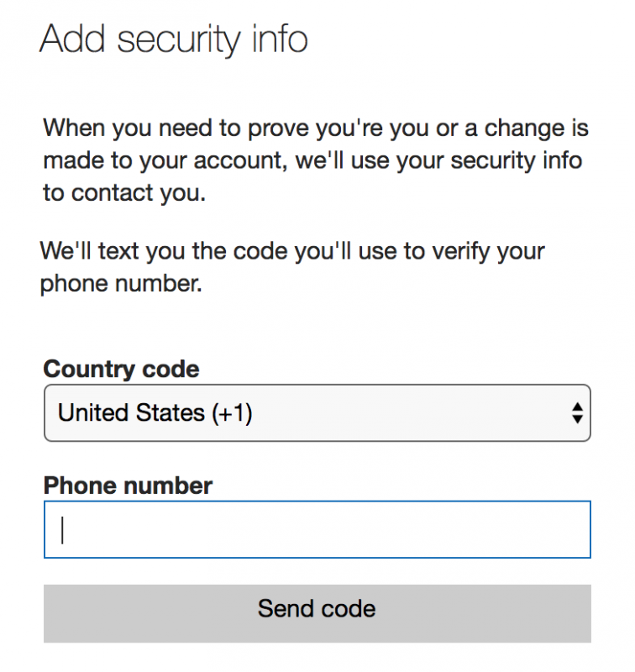635x672 pixels.
Task: Click the bordered country code selector box
Action: click(x=317, y=412)
